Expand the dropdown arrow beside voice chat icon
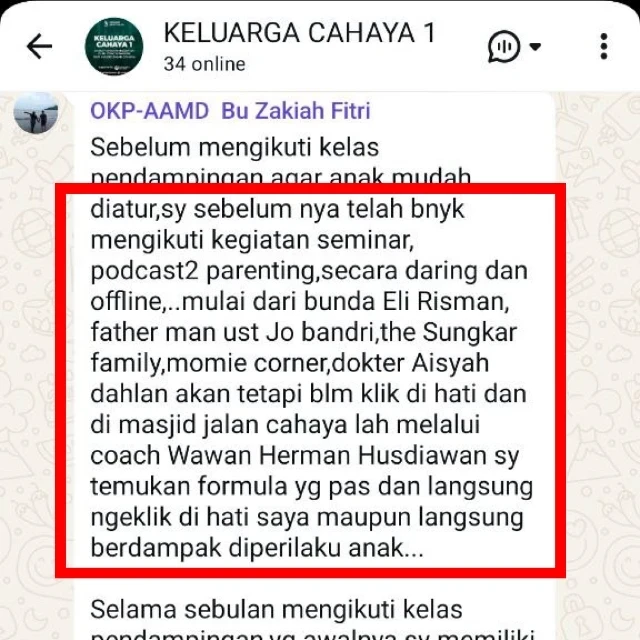 point(535,47)
